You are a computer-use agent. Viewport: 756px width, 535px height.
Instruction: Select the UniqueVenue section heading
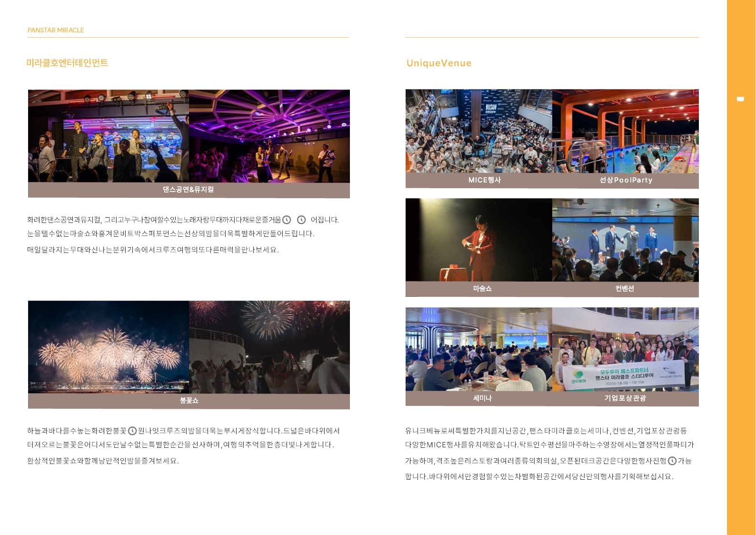click(x=439, y=63)
